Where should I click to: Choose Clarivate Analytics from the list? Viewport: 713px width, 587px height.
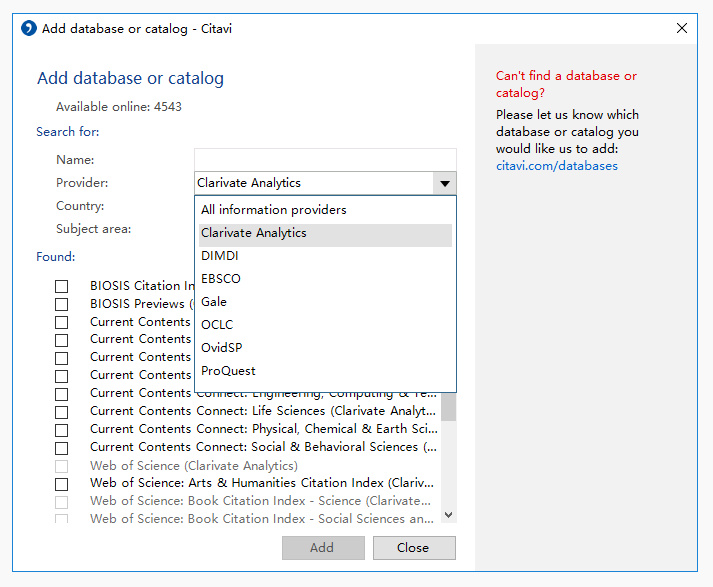pyautogui.click(x=254, y=233)
